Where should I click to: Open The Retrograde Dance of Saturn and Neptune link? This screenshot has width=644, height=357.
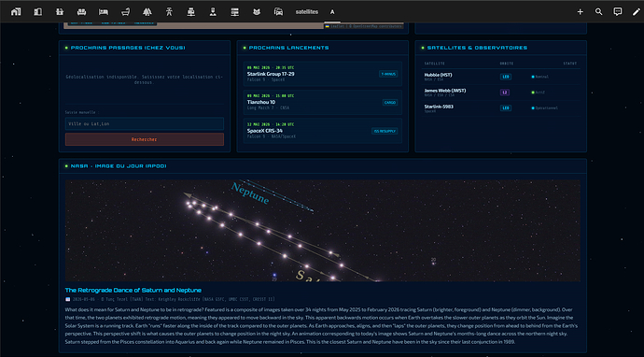[133, 291]
